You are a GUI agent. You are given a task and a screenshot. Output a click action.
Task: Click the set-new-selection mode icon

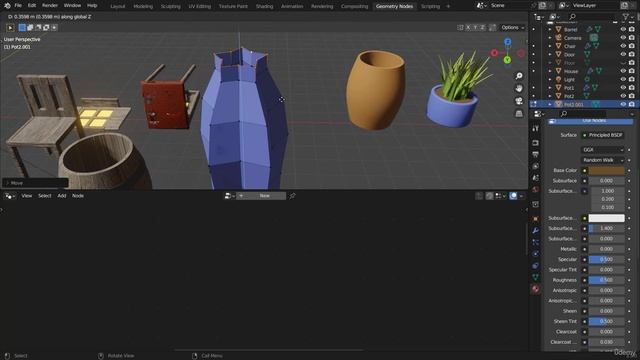tap(22, 27)
